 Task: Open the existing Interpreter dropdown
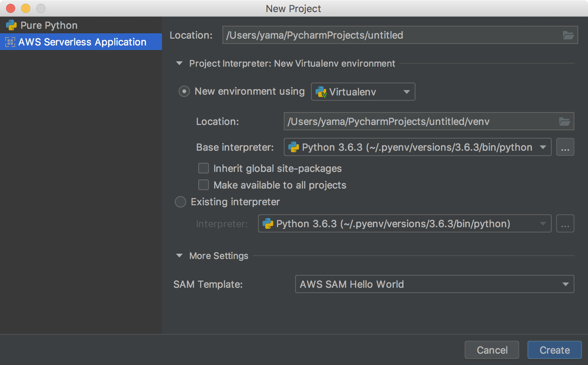click(x=405, y=223)
